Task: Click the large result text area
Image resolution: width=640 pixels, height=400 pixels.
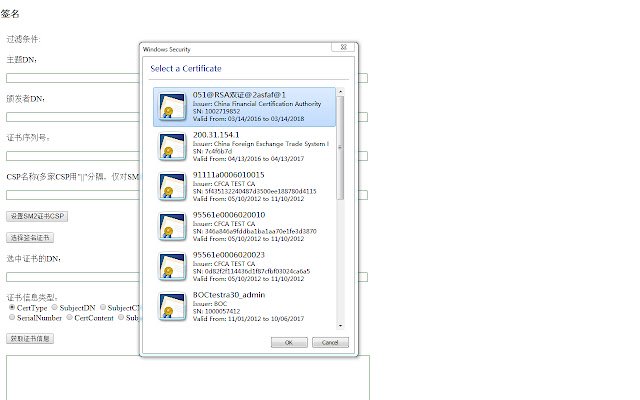Action: 188,378
